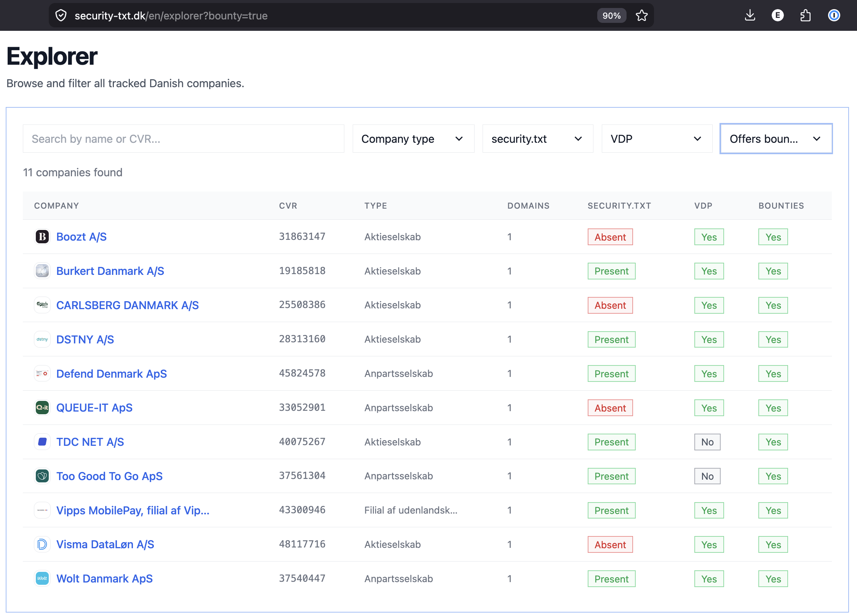
Task: Click the Anpartsselskab type for Defend Denmark
Action: [398, 373]
